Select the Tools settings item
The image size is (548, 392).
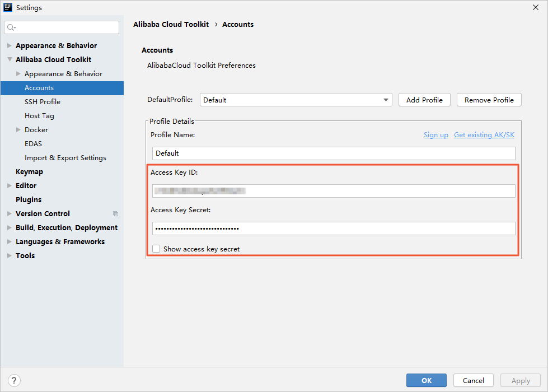coord(25,255)
